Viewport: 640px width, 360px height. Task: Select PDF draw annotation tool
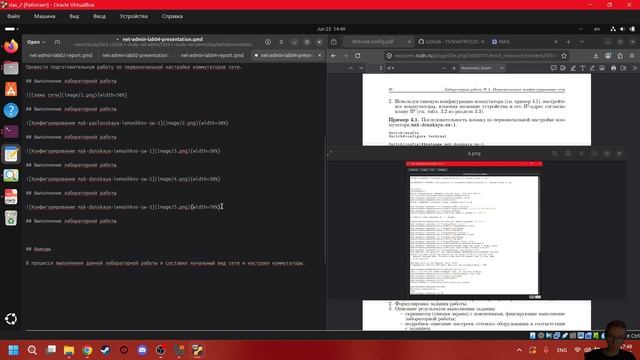click(x=592, y=68)
